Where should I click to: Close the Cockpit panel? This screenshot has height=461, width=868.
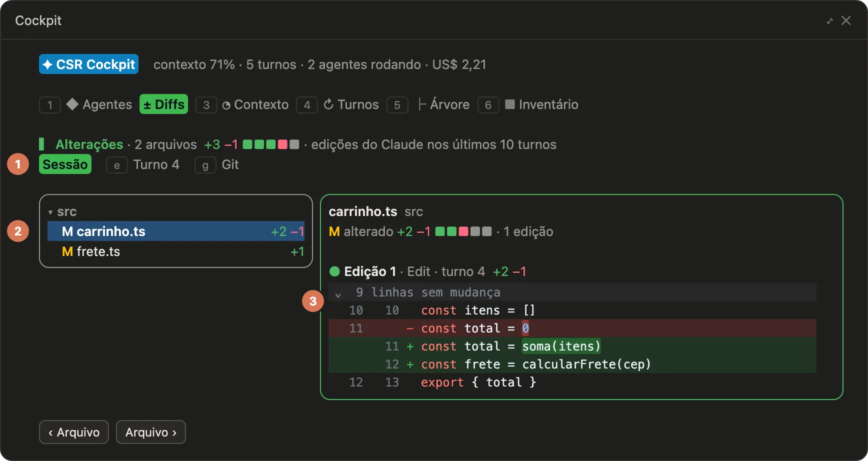tap(846, 20)
